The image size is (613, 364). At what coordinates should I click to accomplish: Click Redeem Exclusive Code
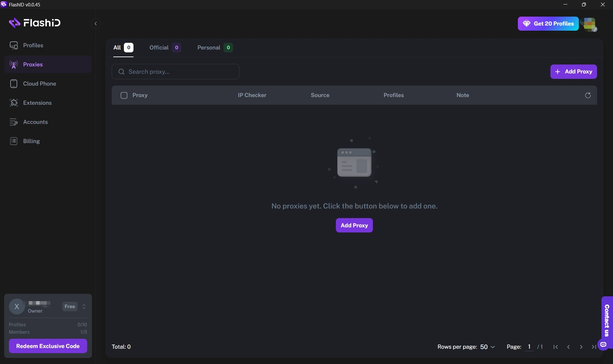pos(48,346)
